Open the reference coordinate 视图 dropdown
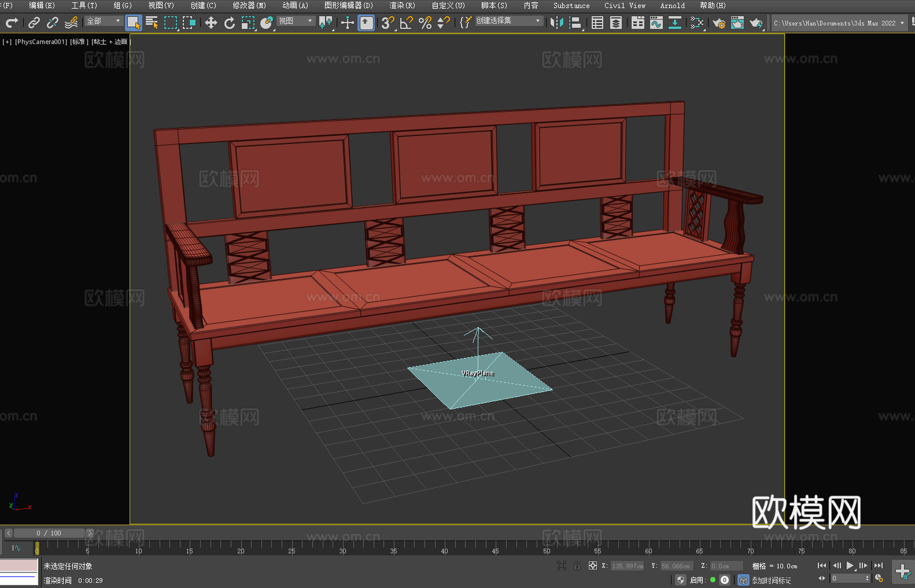This screenshot has height=588, width=915. point(296,21)
